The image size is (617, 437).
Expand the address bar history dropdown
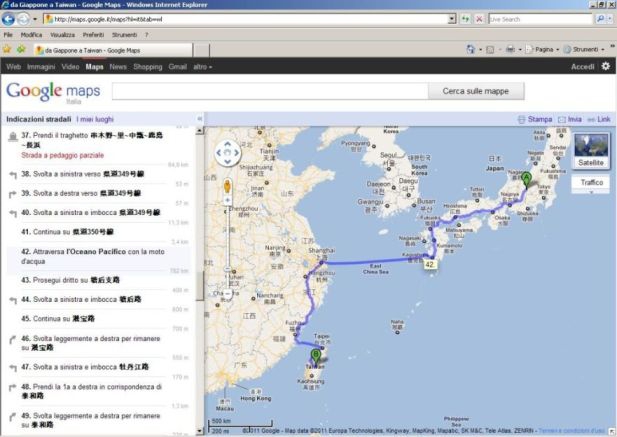452,19
